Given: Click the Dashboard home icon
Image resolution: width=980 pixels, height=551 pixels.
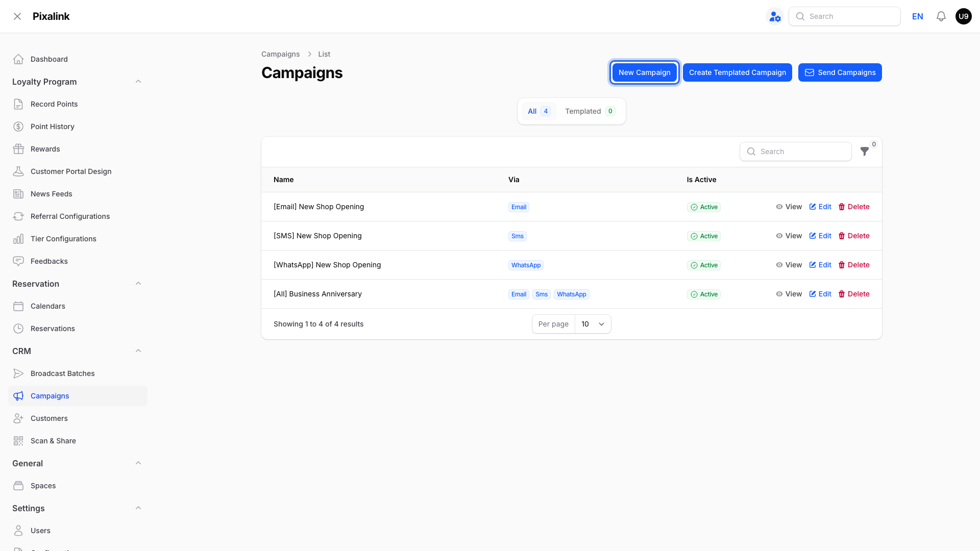Looking at the screenshot, I should [18, 59].
